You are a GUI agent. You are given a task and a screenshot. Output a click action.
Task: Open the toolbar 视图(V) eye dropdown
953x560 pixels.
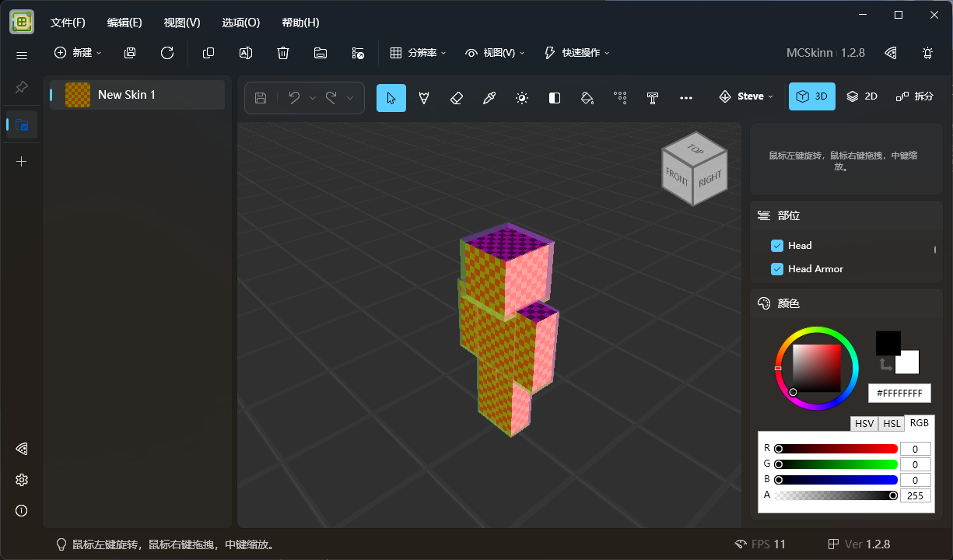point(495,53)
